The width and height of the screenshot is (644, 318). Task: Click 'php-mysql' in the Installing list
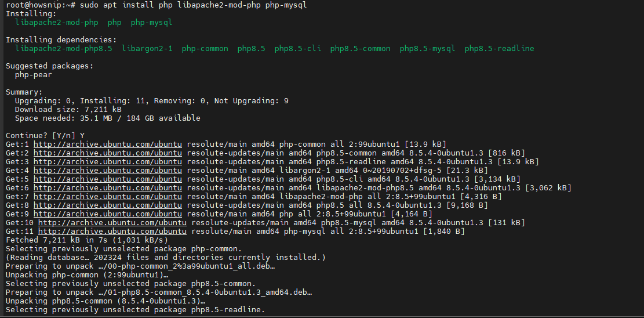[x=151, y=23]
